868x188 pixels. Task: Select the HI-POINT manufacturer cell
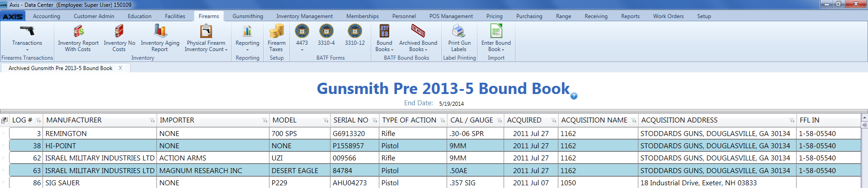coord(100,146)
